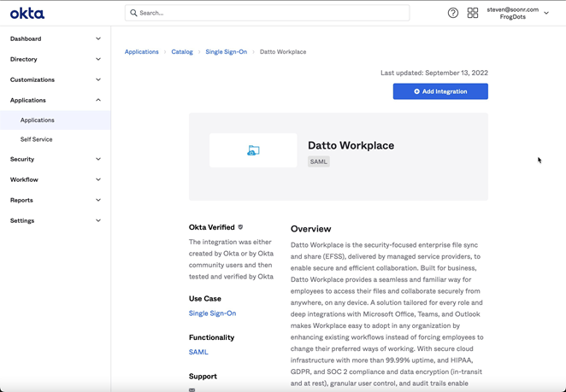
Task: Expand the Security sidebar section
Action: pos(55,159)
